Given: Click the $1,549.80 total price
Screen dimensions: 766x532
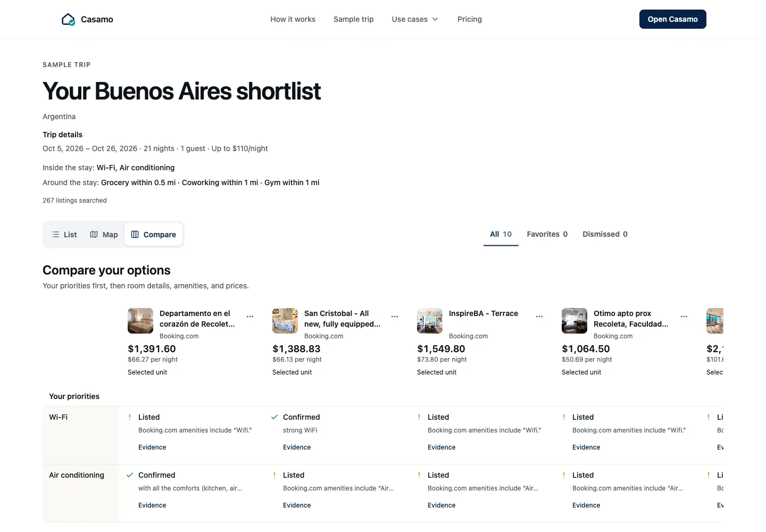Looking at the screenshot, I should [441, 349].
